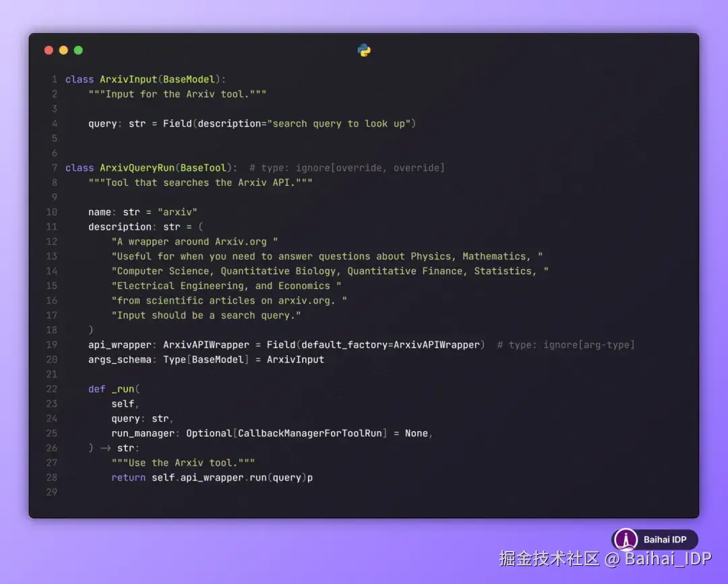
Task: Click 'return self.api_wrapper.run(query)p' line
Action: click(x=212, y=478)
